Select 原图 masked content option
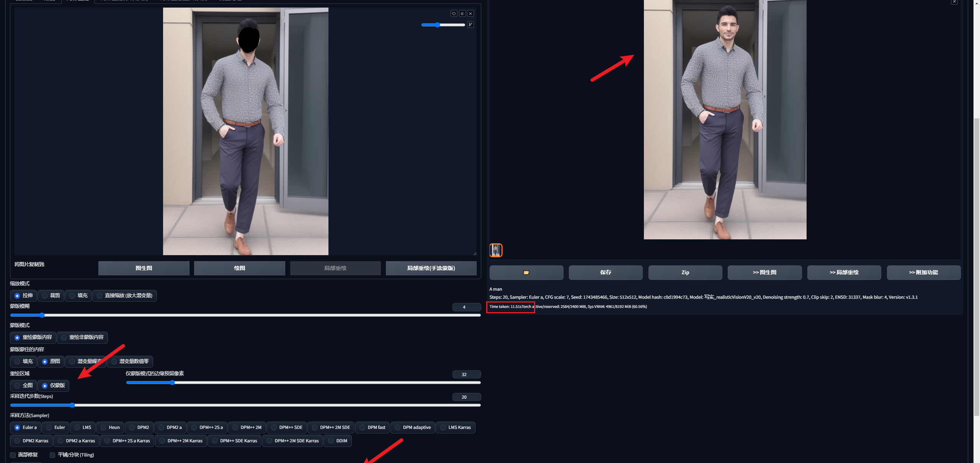Image resolution: width=980 pixels, height=463 pixels. (51, 362)
